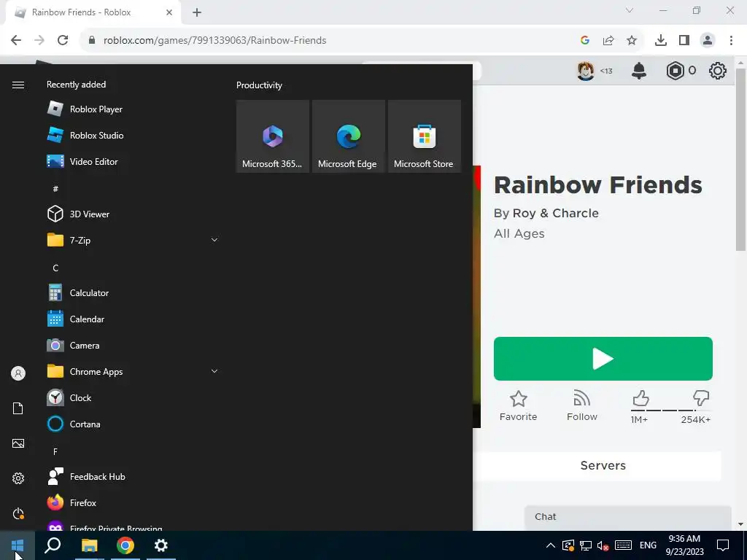The image size is (747, 560).
Task: Jump to the F letter group header
Action: point(55,451)
